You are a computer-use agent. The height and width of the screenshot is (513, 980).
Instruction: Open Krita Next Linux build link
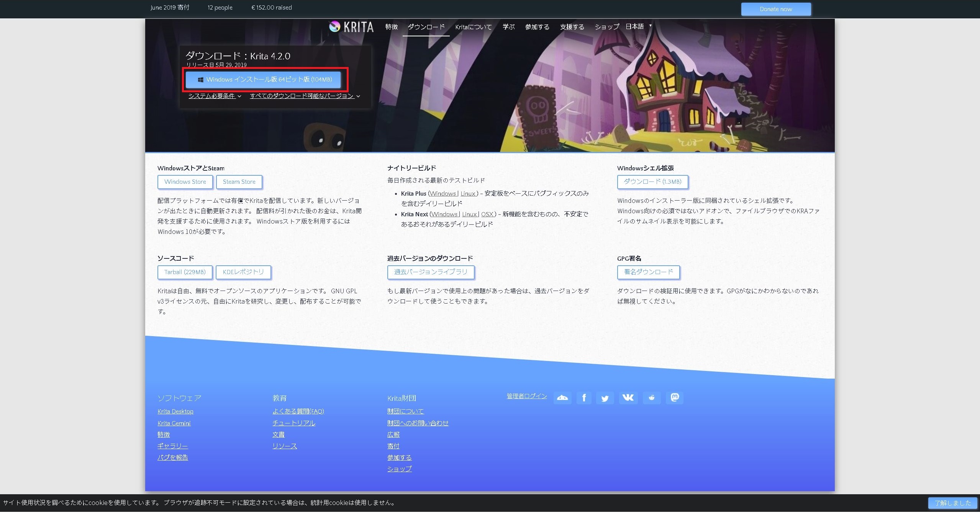pos(469,214)
